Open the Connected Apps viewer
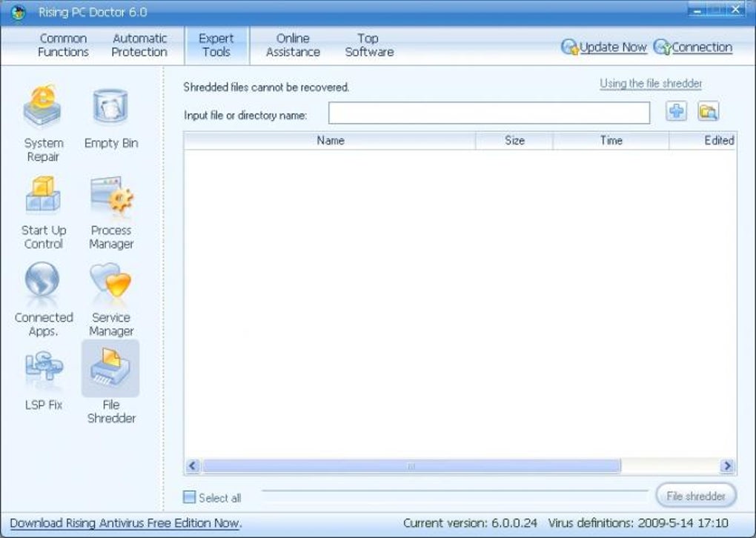Image resolution: width=756 pixels, height=538 pixels. pyautogui.click(x=42, y=295)
